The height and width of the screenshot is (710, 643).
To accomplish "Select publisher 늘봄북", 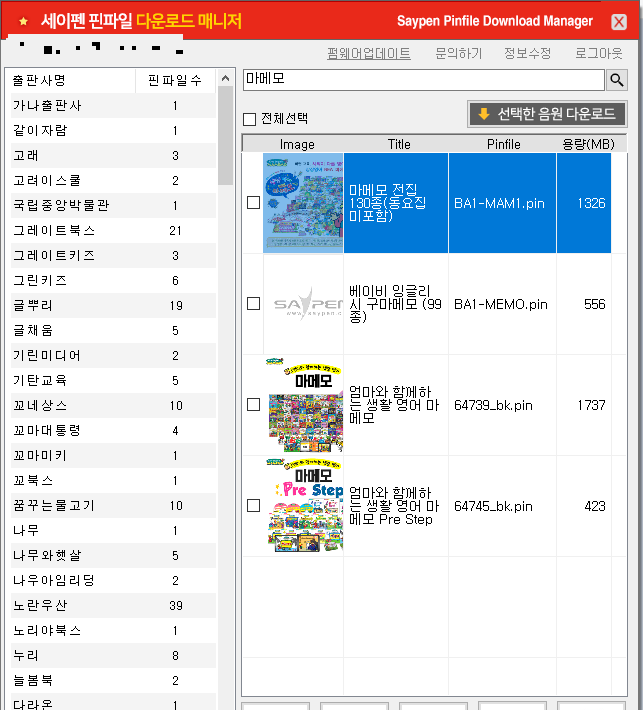I will tap(113, 681).
